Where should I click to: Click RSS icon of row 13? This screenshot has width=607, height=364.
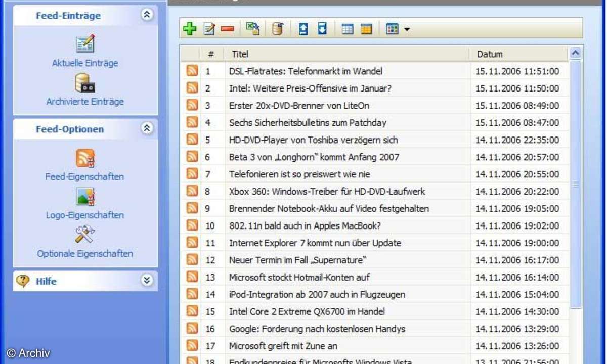(192, 277)
